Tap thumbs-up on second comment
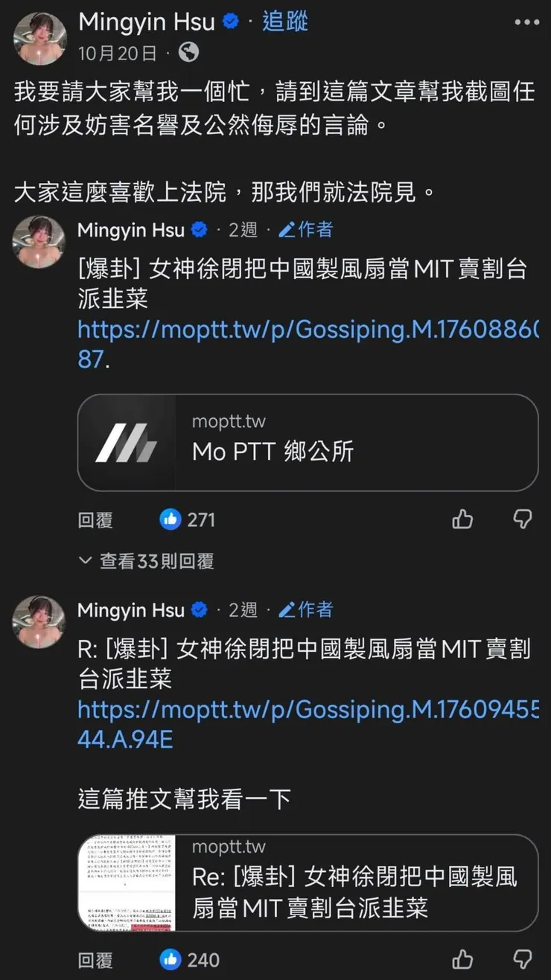Image resolution: width=551 pixels, height=980 pixels. [462, 958]
